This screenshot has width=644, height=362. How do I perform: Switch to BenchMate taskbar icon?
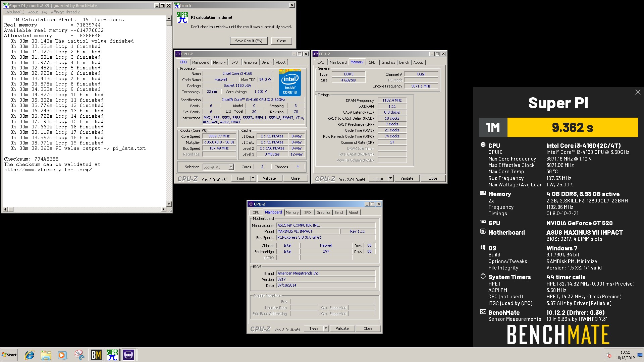[96, 355]
